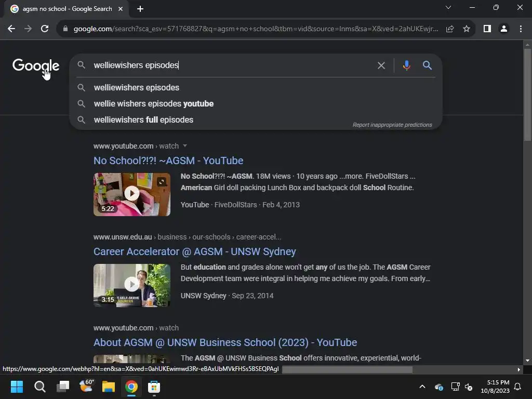Click the browser back arrow
The image size is (532, 399).
click(11, 29)
